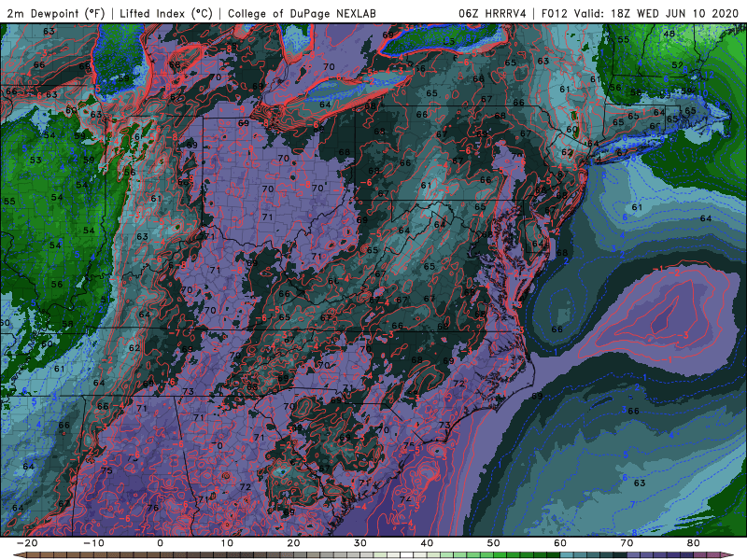Click the '2m Dewpoint (°F)' title label
This screenshot has width=747, height=560.
(56, 13)
